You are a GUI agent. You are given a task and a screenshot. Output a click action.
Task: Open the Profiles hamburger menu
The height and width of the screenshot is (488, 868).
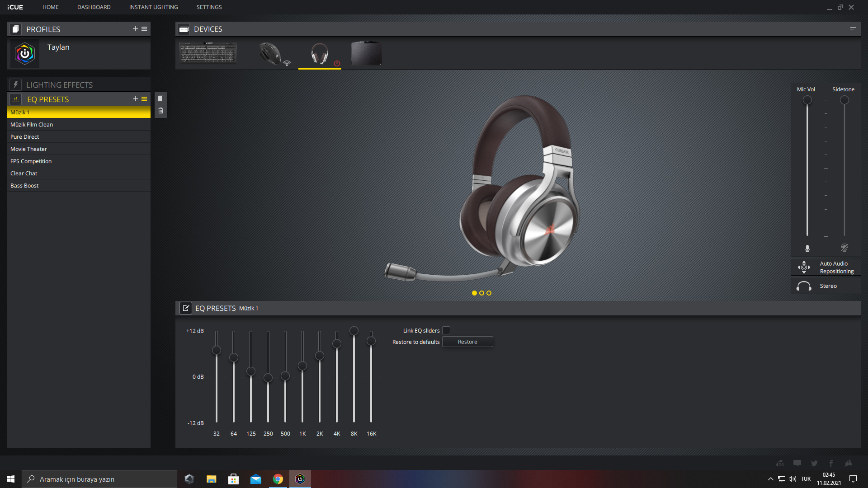(x=144, y=29)
